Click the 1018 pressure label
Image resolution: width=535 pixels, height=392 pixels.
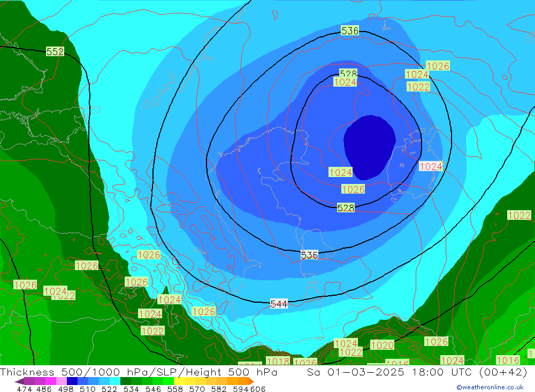278,362
